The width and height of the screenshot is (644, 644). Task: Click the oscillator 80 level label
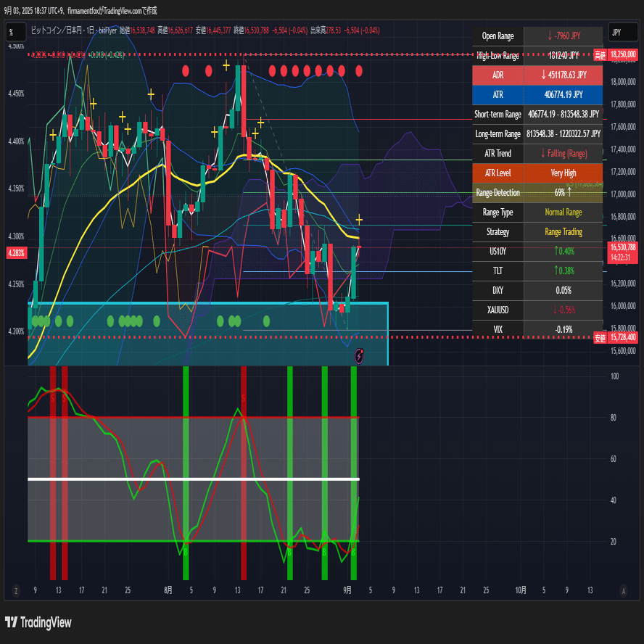[614, 418]
